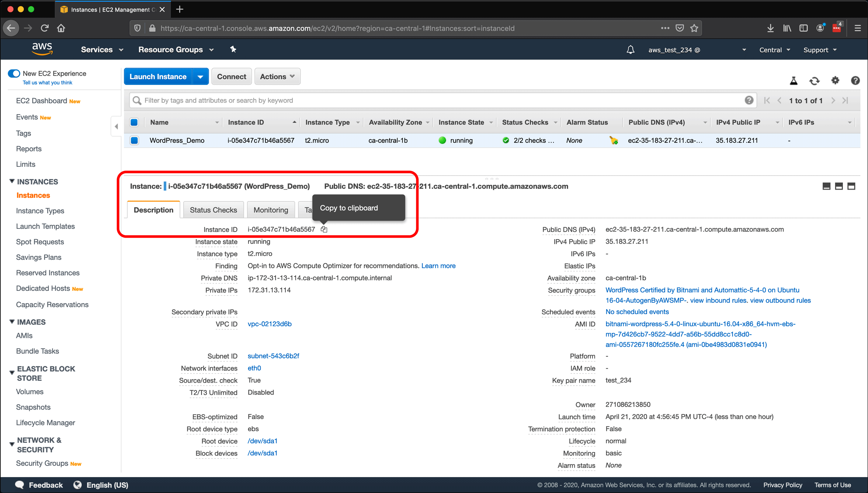Collapse the left navigation sidebar

pos(116,127)
